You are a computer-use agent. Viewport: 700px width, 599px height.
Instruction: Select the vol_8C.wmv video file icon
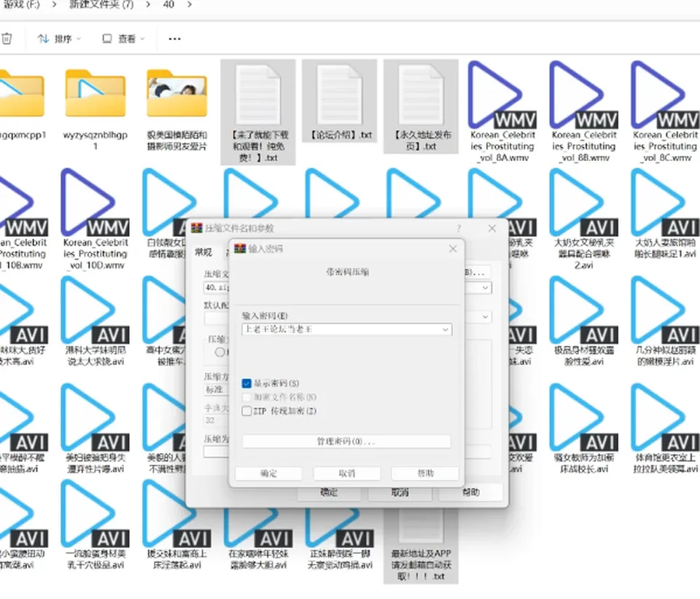[665, 95]
